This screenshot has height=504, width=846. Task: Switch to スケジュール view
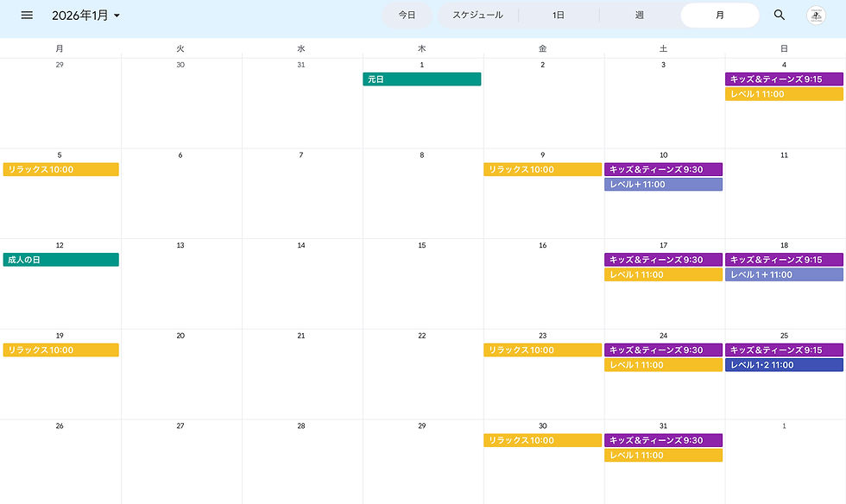pos(477,16)
